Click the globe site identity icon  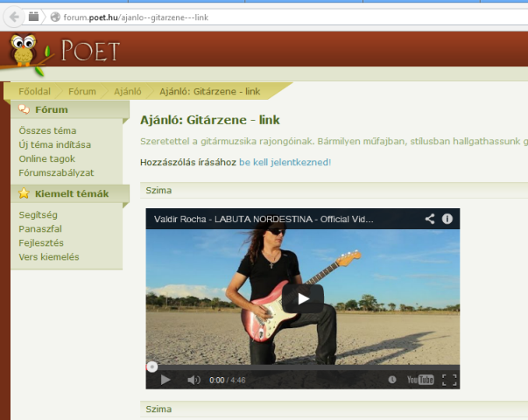click(55, 17)
